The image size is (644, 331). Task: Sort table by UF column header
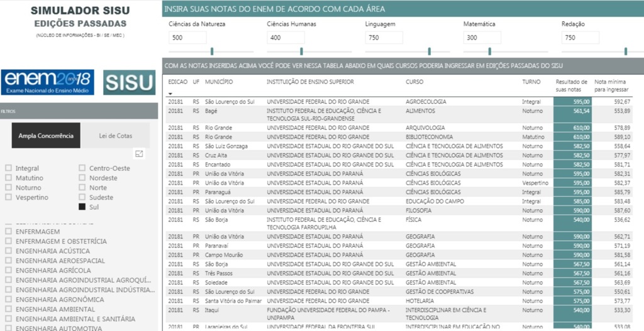pos(196,82)
